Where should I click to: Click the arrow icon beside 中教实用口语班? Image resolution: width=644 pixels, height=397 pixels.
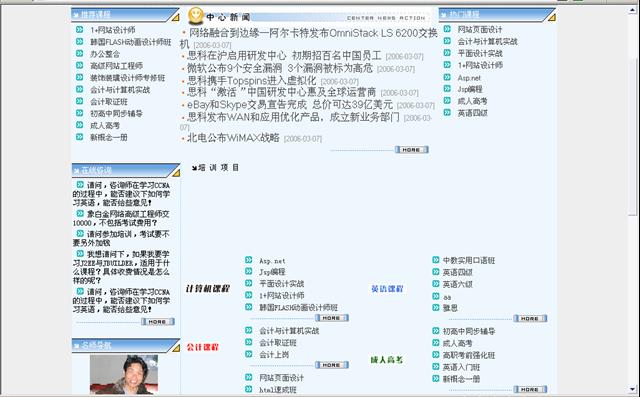[x=436, y=260]
